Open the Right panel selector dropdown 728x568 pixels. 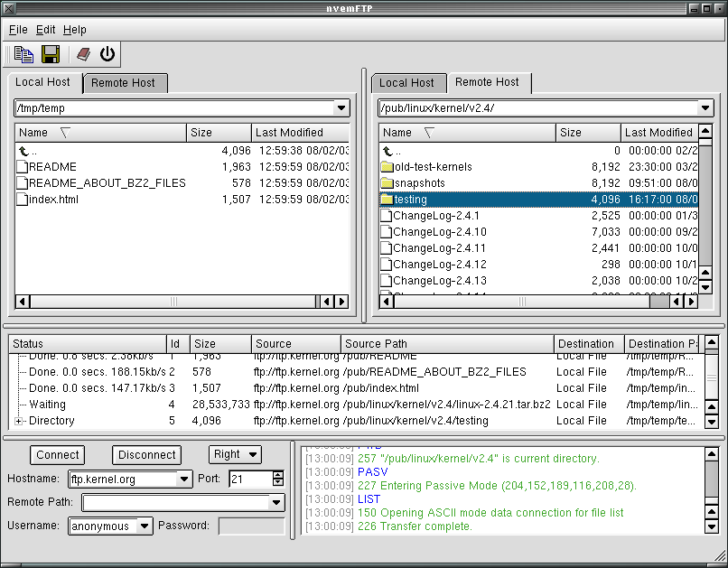click(252, 455)
